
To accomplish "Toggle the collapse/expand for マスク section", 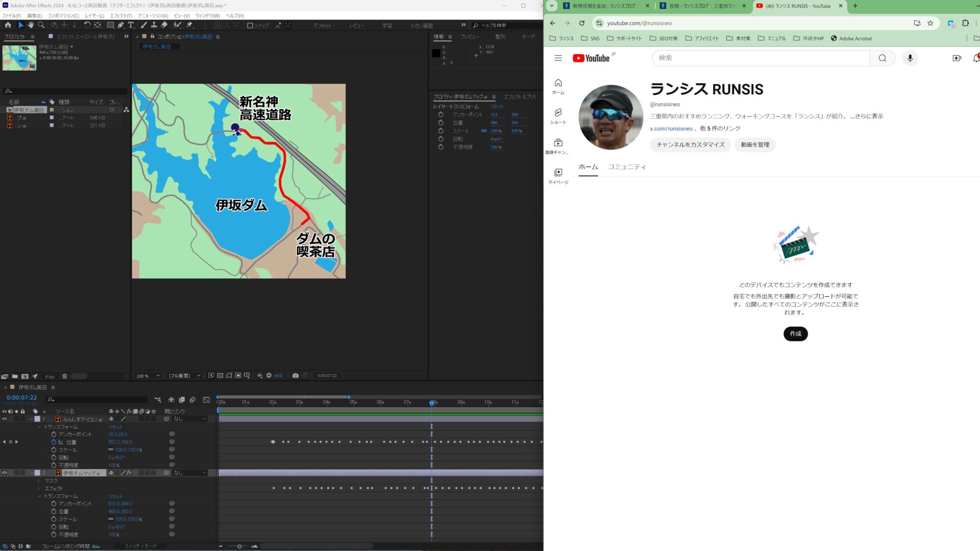I will point(39,481).
